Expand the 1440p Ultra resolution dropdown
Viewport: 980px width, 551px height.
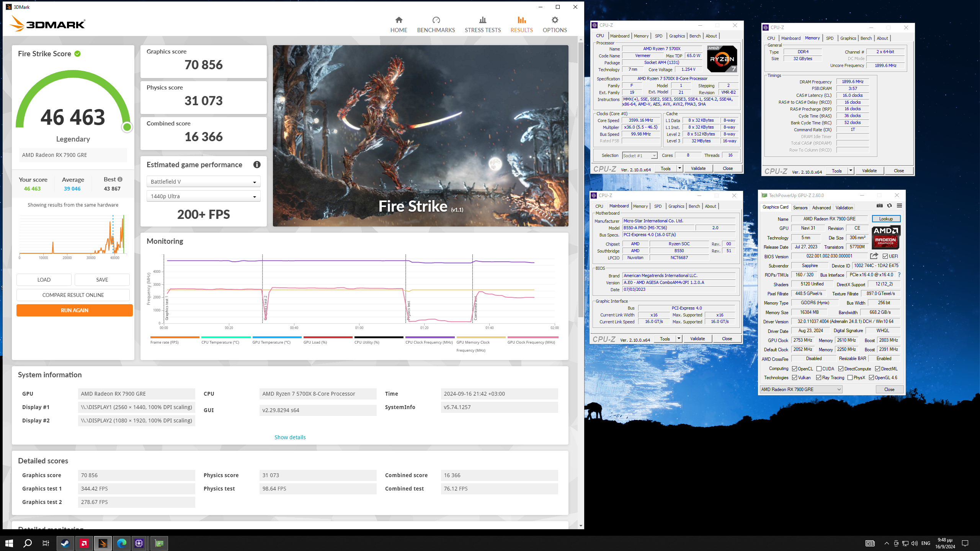coord(203,196)
